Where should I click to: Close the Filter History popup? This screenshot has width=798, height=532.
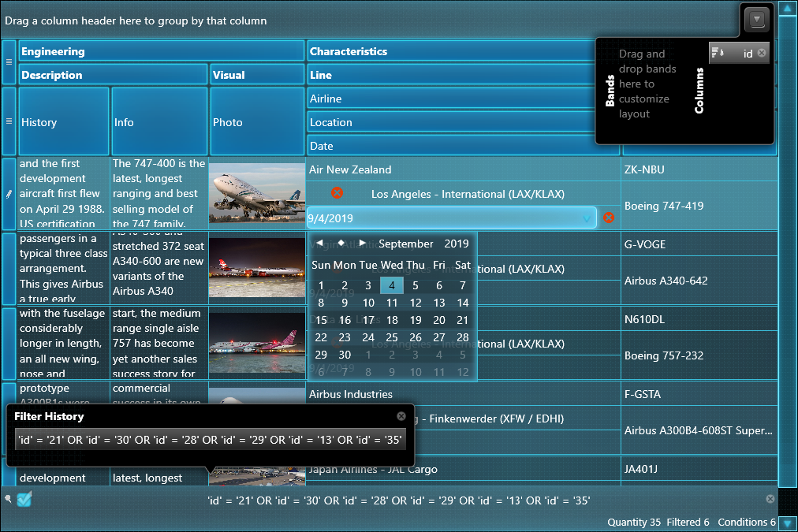[401, 416]
